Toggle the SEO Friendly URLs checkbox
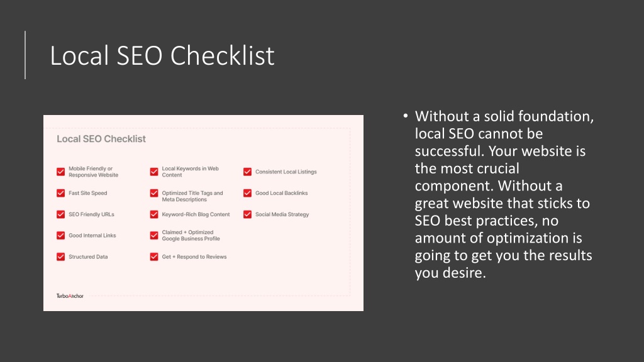The height and width of the screenshot is (362, 644). click(x=61, y=214)
